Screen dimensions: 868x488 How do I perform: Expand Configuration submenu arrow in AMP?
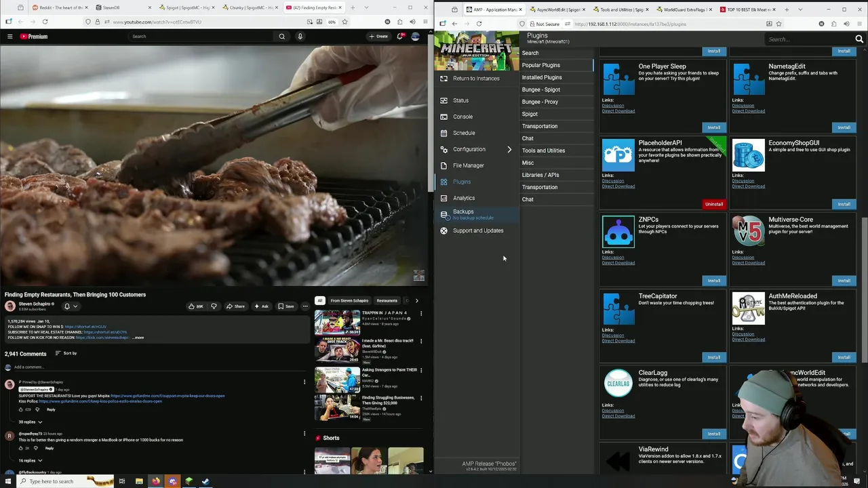click(x=509, y=149)
